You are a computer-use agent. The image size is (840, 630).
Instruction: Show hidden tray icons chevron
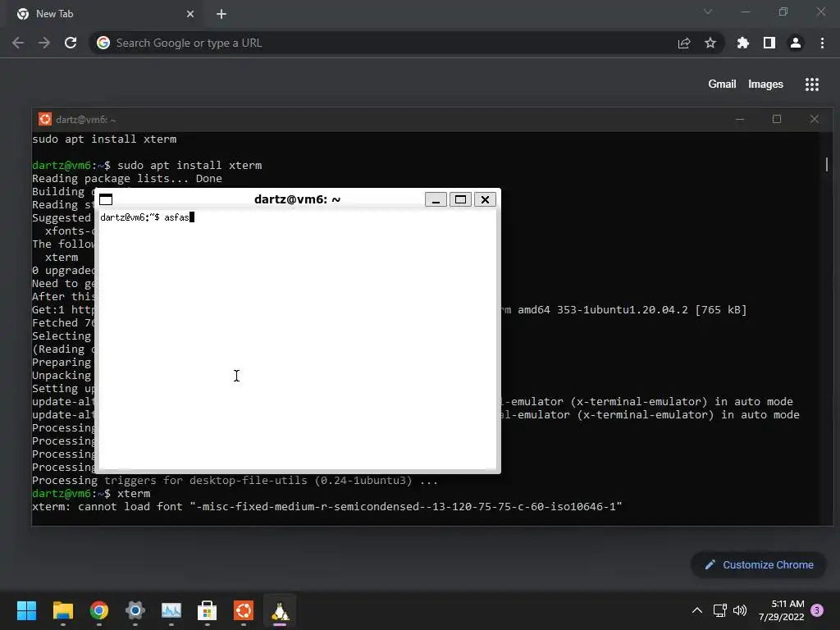(697, 610)
